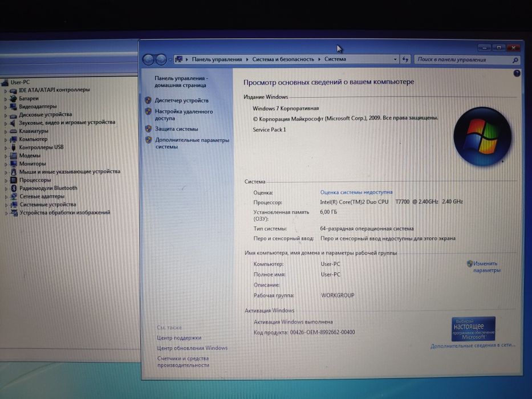This screenshot has height=399, width=532.
Task: Select the Система breadcrumb
Action: tap(335, 59)
